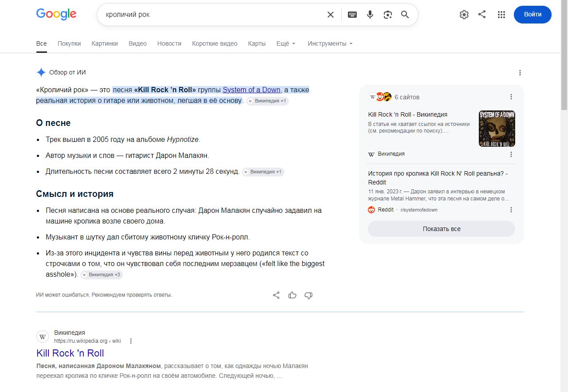568x392 pixels.
Task: Switch to the Короткие видео tab
Action: [215, 43]
